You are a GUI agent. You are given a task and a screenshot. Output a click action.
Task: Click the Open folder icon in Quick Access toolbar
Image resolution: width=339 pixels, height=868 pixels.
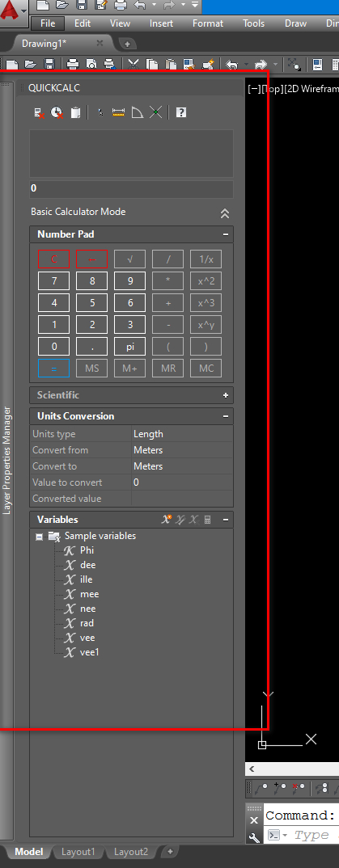[62, 6]
